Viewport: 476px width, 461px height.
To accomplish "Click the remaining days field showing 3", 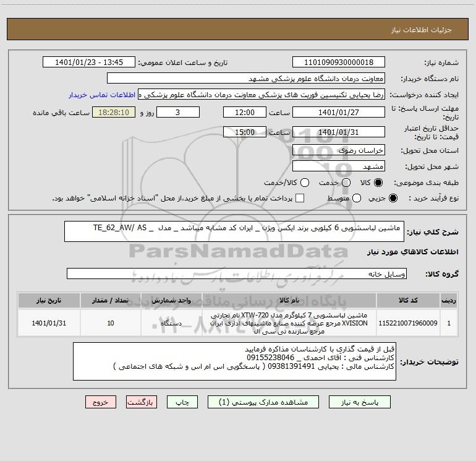I will [x=178, y=112].
